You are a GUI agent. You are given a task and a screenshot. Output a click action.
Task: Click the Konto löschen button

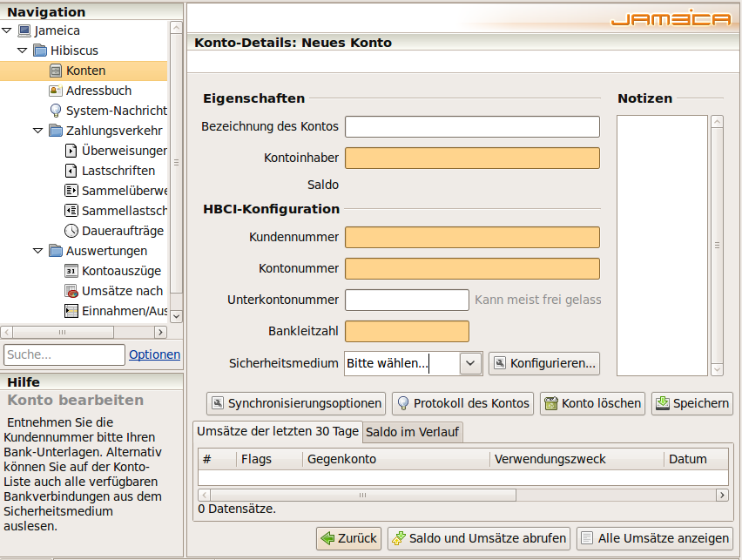point(592,403)
